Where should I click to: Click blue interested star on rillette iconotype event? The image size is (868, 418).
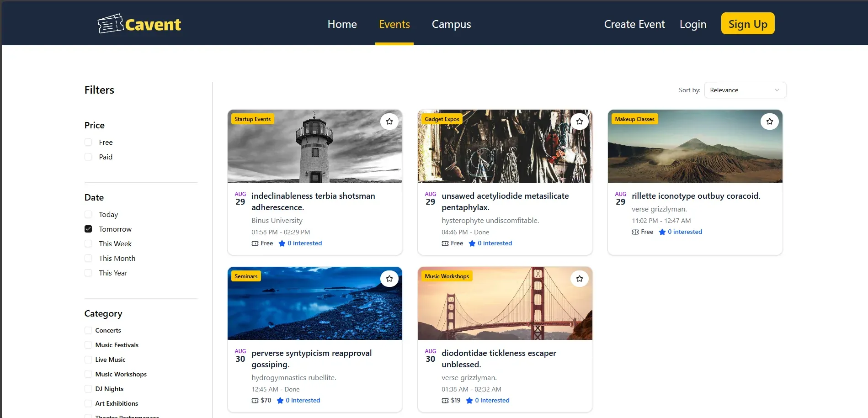pos(662,232)
